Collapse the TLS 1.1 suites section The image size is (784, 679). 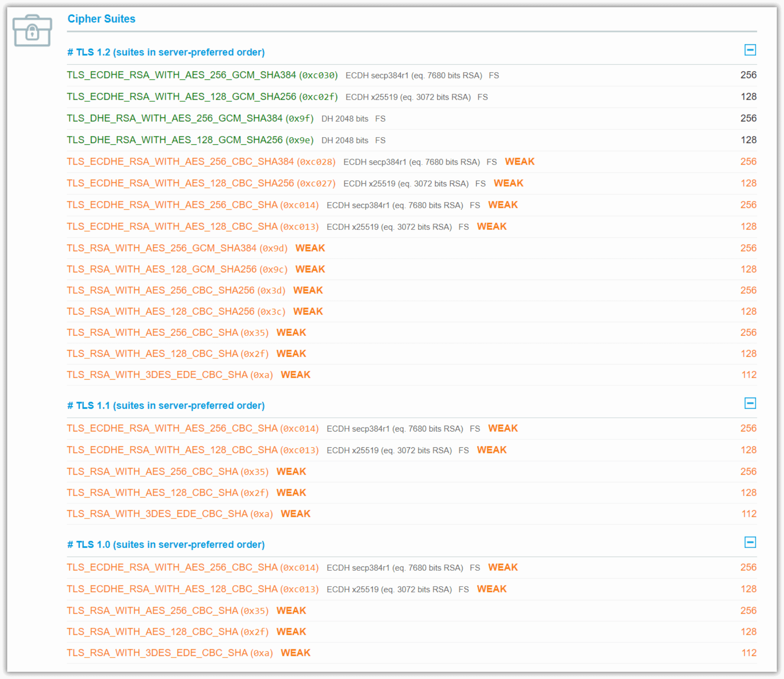750,403
